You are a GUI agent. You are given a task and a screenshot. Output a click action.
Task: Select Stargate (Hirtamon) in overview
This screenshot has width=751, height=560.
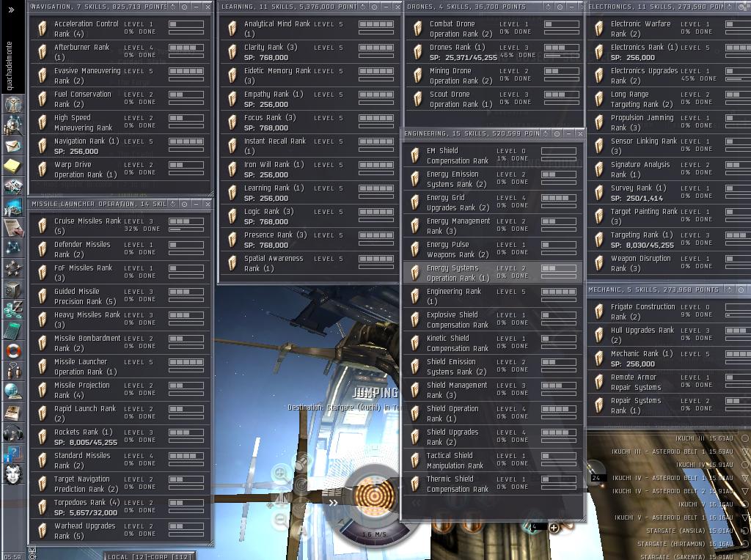point(685,544)
